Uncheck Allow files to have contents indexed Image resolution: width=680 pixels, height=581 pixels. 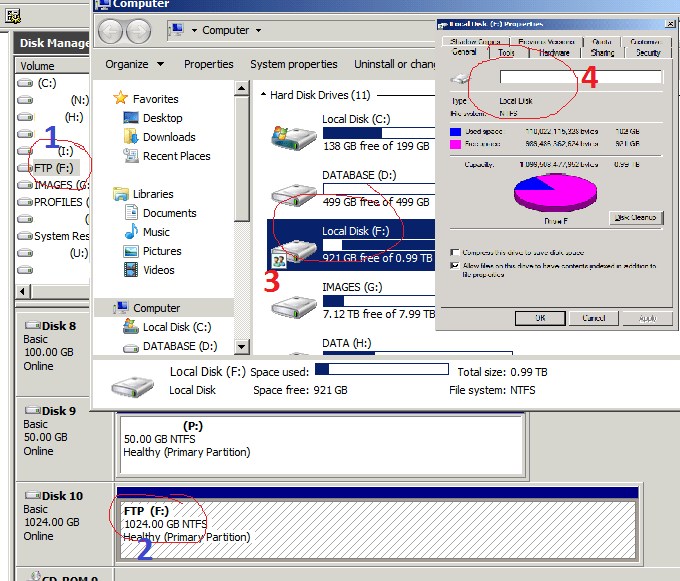(454, 265)
